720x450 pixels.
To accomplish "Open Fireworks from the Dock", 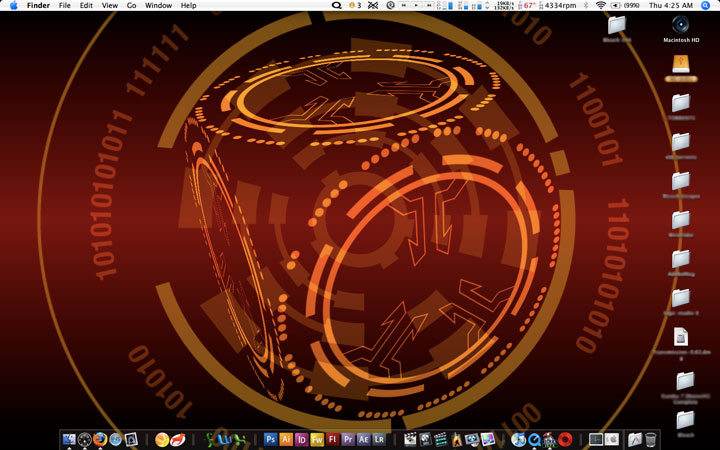I will pyautogui.click(x=317, y=439).
